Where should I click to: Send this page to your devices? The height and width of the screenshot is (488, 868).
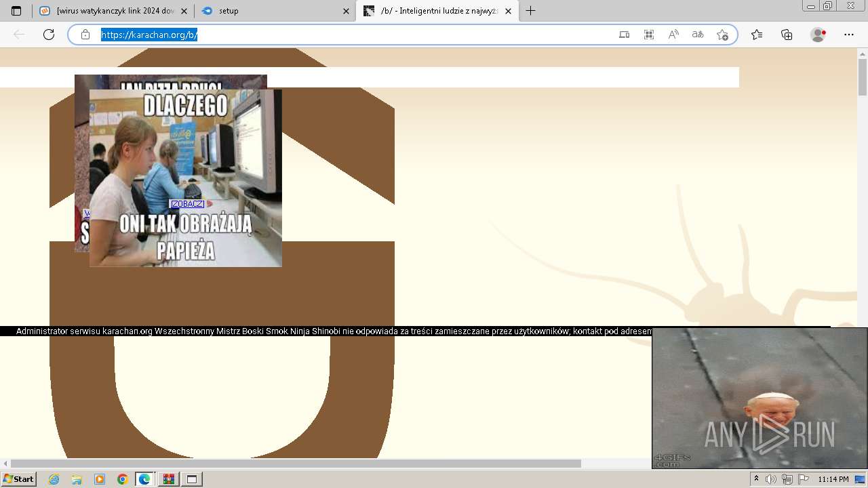click(x=625, y=35)
